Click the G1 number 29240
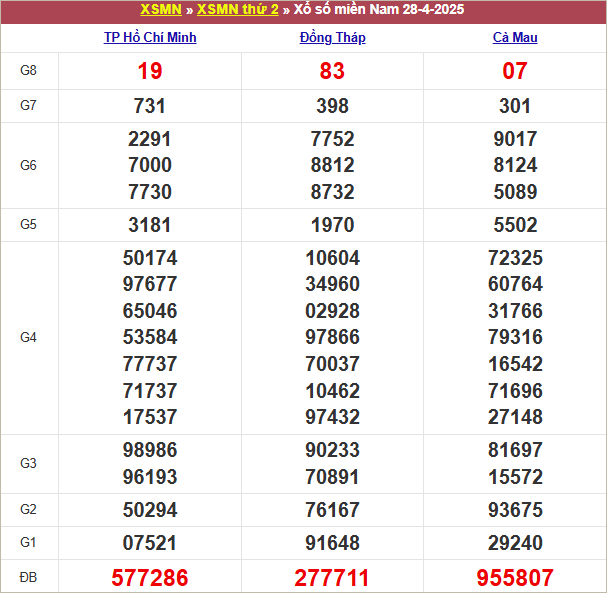The width and height of the screenshot is (607, 593). point(515,543)
